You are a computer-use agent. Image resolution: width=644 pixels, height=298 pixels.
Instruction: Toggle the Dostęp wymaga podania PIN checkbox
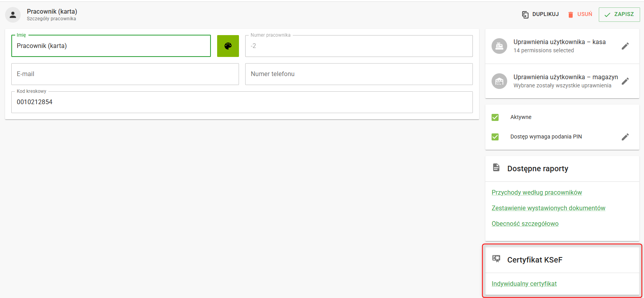tap(495, 137)
